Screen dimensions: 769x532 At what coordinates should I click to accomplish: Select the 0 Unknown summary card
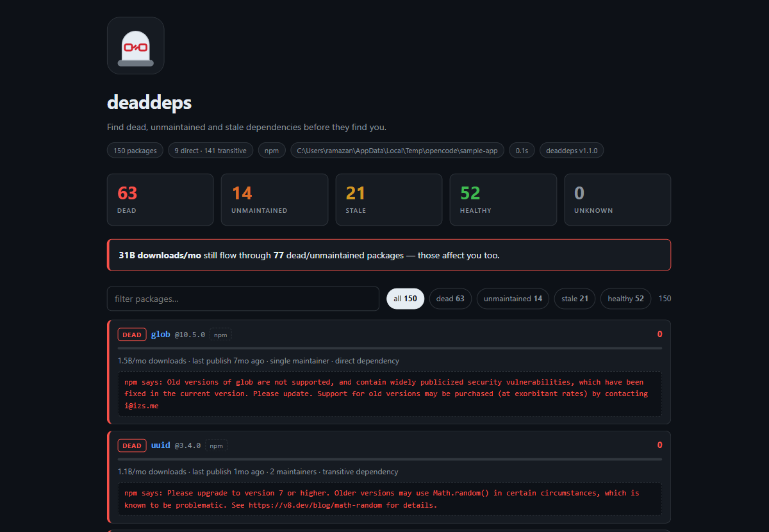[618, 200]
